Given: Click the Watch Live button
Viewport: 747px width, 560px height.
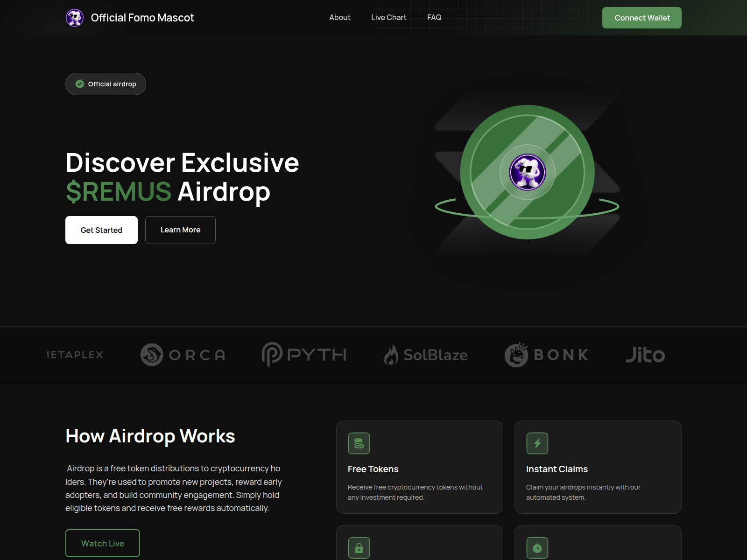Looking at the screenshot, I should pos(103,543).
